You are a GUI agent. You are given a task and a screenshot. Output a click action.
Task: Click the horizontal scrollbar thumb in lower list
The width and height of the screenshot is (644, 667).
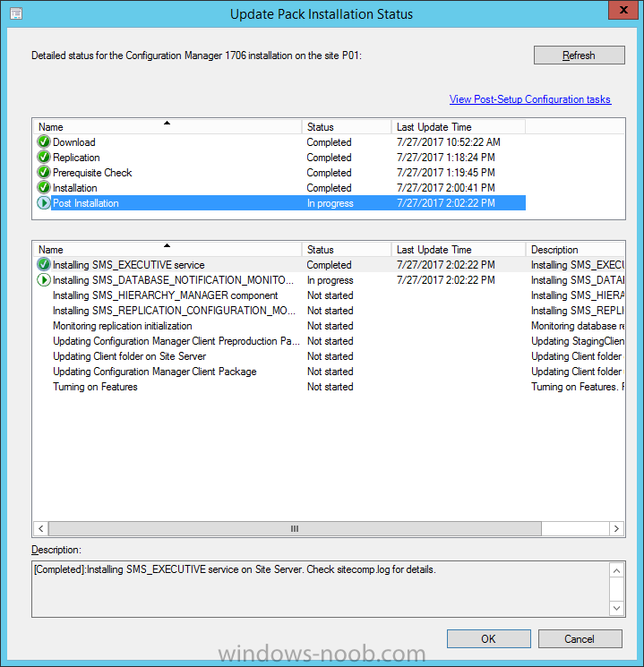(295, 529)
